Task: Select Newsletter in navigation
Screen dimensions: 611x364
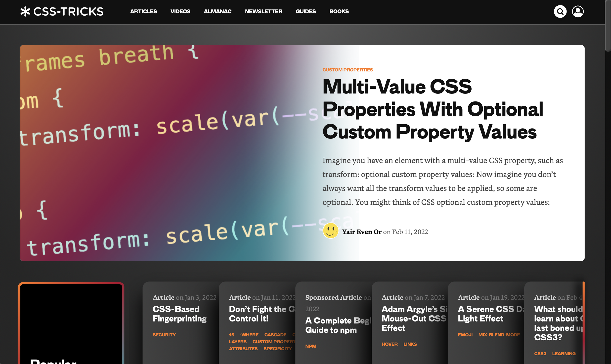Action: pos(263,11)
